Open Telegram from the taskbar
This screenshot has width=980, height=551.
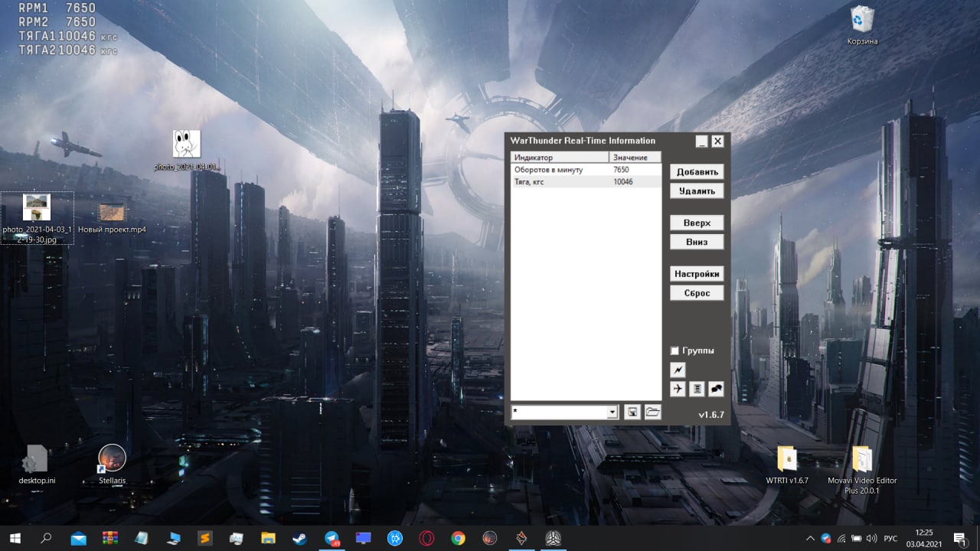(x=332, y=538)
